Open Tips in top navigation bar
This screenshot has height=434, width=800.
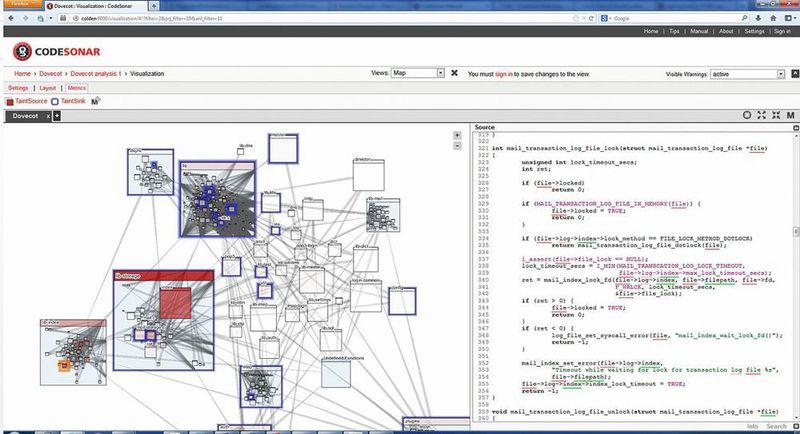(674, 31)
